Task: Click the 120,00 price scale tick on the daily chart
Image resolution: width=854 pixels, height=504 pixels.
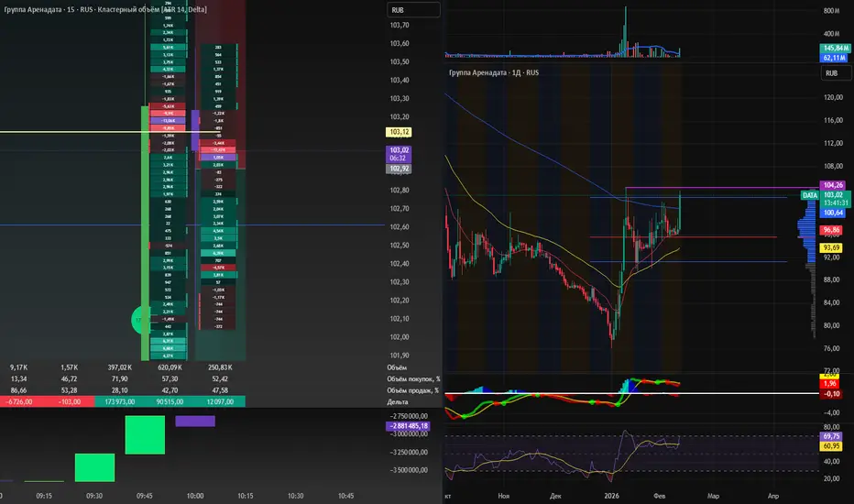Action: coord(833,97)
